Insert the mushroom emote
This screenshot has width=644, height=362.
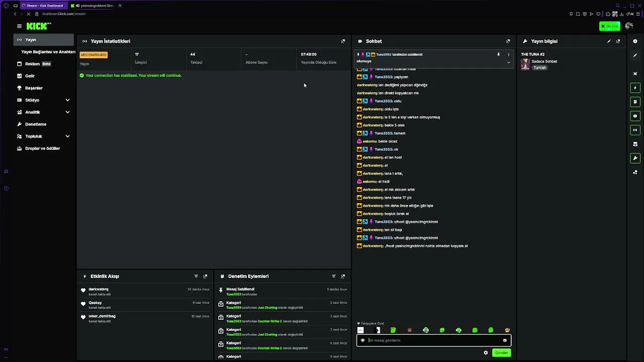click(507, 330)
